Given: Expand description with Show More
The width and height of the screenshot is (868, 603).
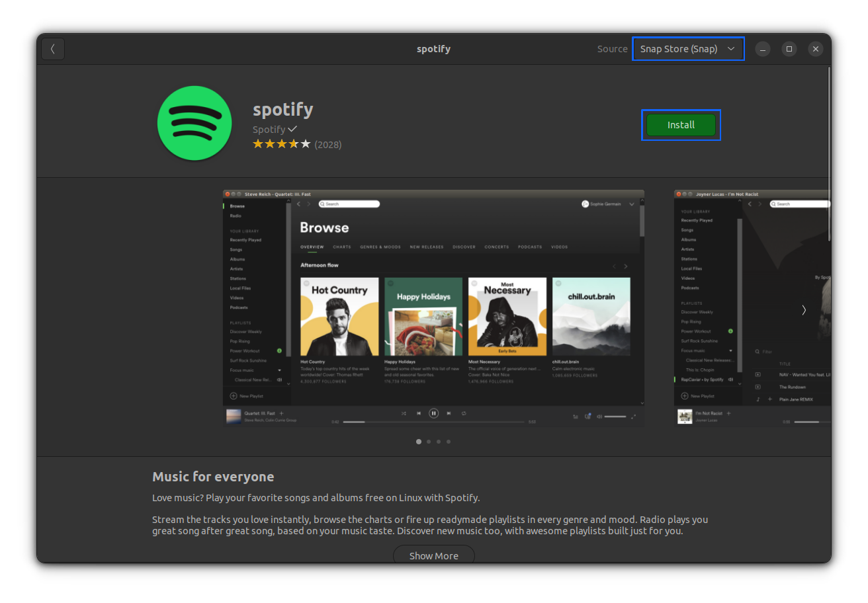Looking at the screenshot, I should click(434, 555).
